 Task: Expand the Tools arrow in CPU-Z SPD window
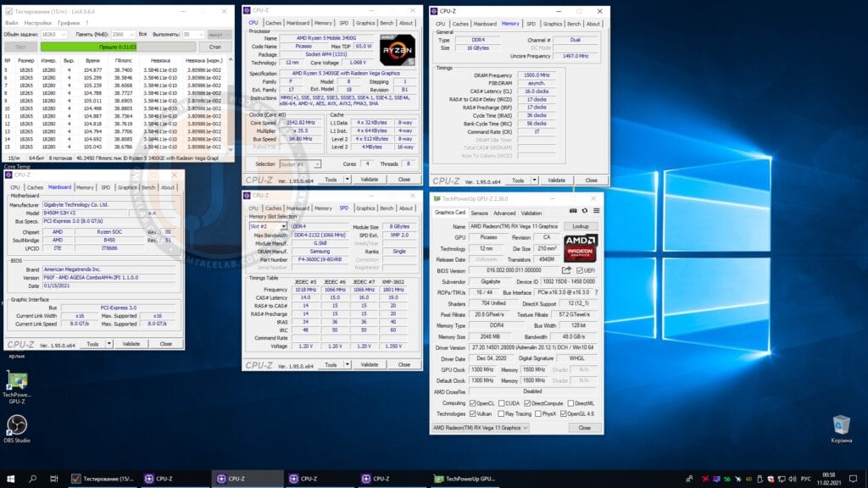point(347,364)
